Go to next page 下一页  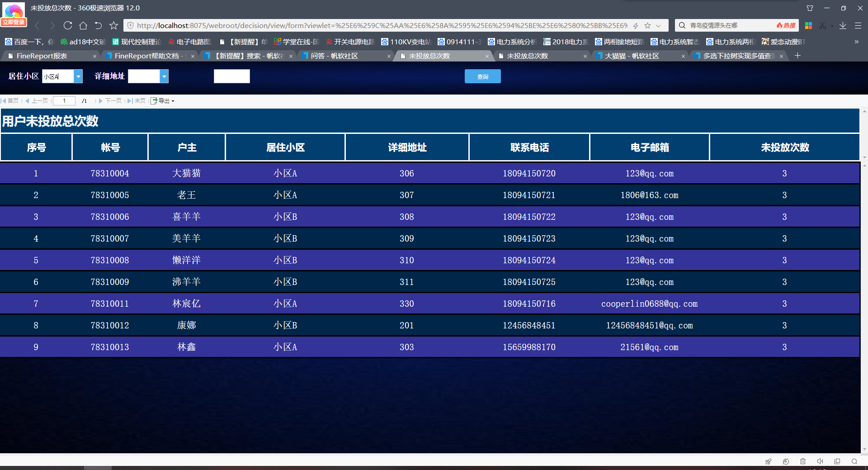110,101
